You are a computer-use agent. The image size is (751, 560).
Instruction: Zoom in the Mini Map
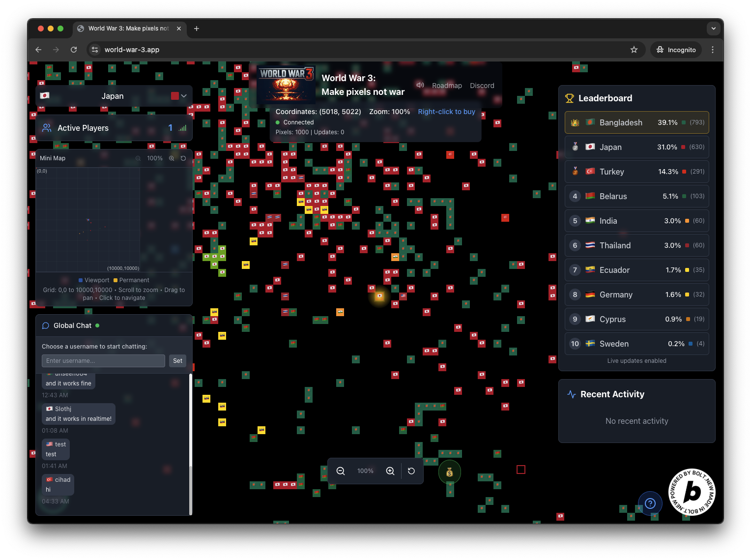172,158
